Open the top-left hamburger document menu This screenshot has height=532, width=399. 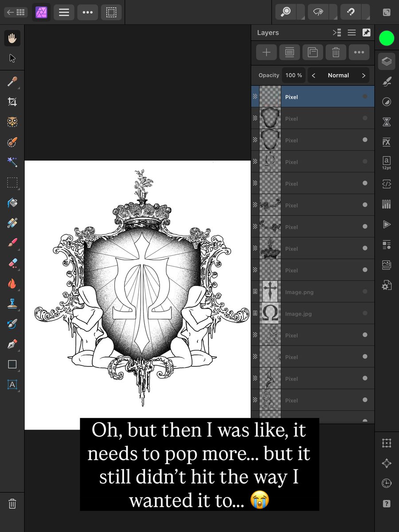(x=64, y=12)
